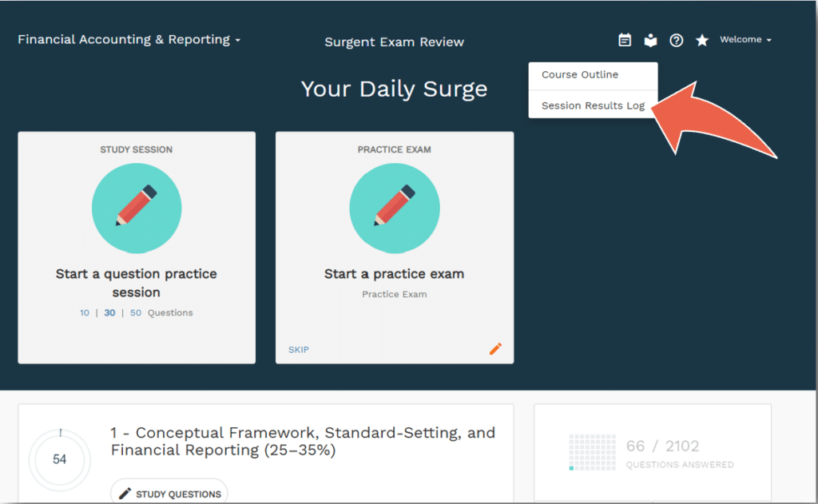Viewport: 818px width, 504px height.
Task: Select 30 questions for the session
Action: click(x=109, y=312)
